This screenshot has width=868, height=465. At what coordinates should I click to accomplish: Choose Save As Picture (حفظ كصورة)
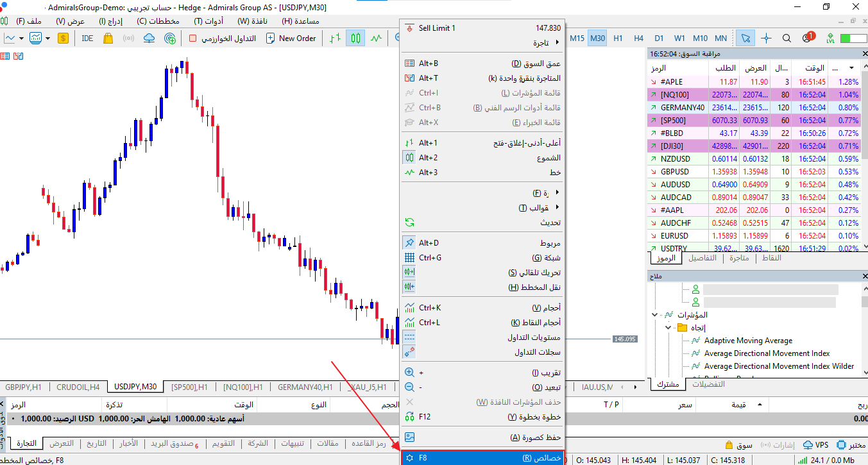(482, 437)
